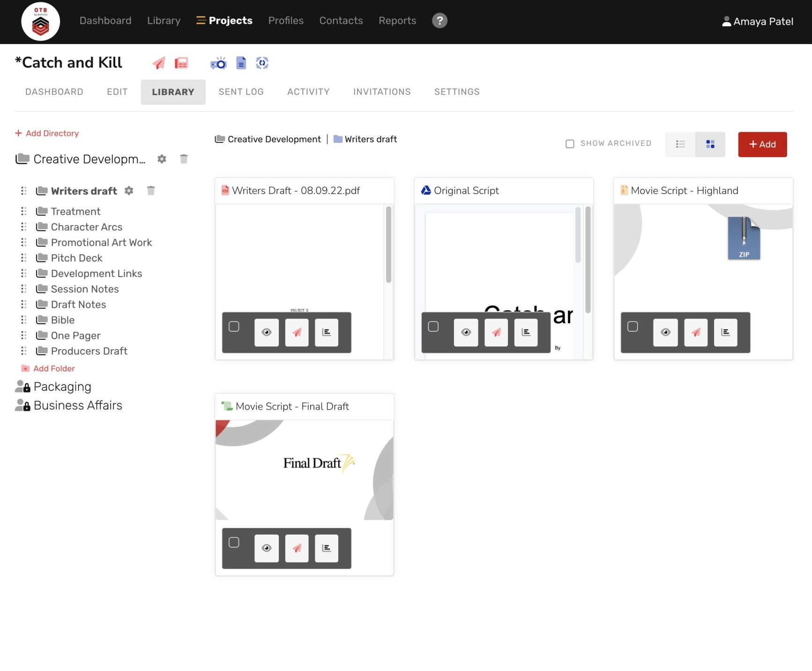Screen dimensions: 812x671
Task: Open the projector screening icon in header
Action: coord(219,62)
